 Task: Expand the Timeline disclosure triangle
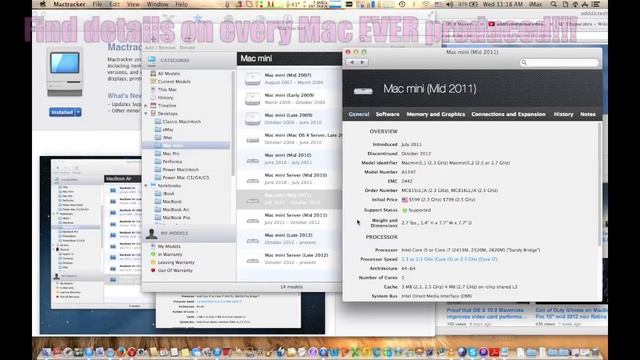click(x=146, y=105)
